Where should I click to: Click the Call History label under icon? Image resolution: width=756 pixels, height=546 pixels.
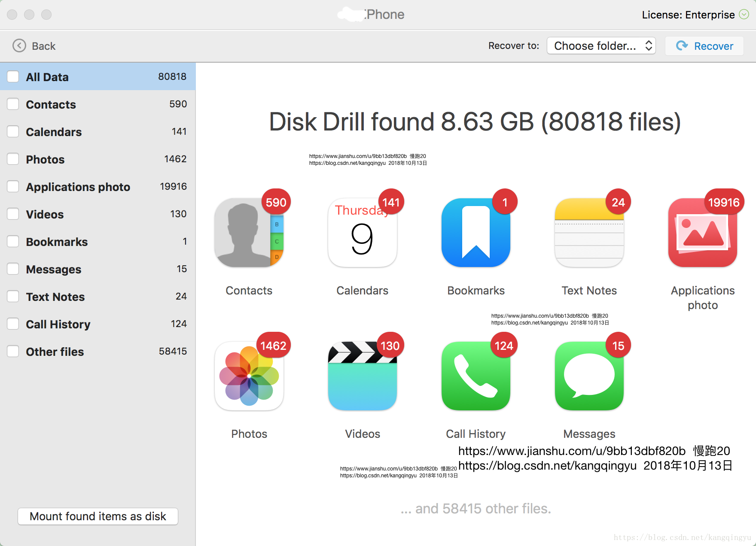pyautogui.click(x=476, y=434)
